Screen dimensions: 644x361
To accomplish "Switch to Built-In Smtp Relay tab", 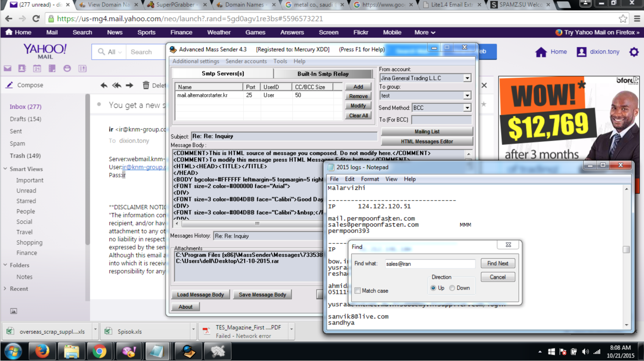I will 323,74.
